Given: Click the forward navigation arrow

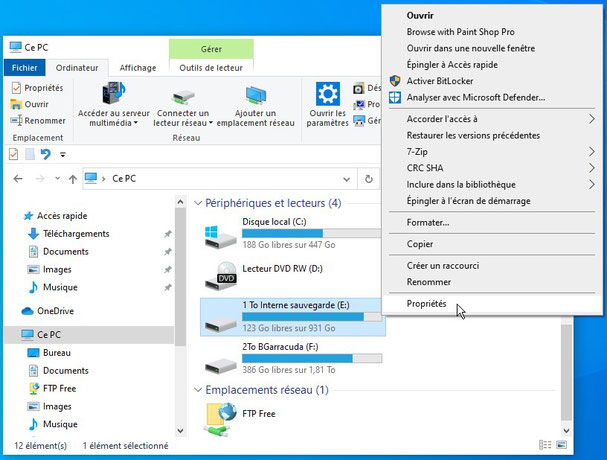Looking at the screenshot, I should point(39,179).
